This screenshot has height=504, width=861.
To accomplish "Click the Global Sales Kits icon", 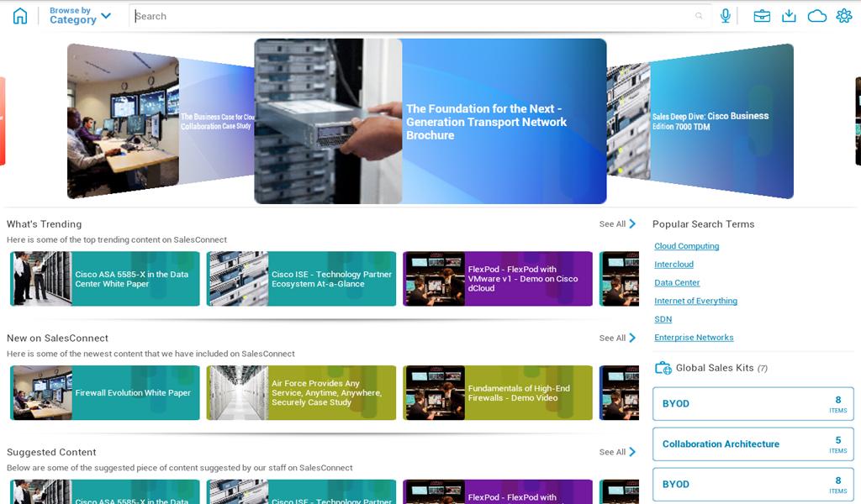I will [x=663, y=368].
